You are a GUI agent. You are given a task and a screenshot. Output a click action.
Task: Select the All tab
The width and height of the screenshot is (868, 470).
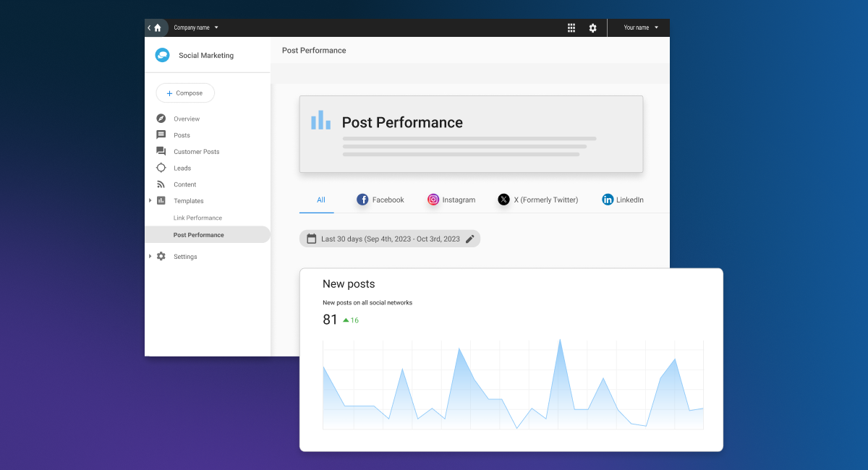pyautogui.click(x=321, y=200)
